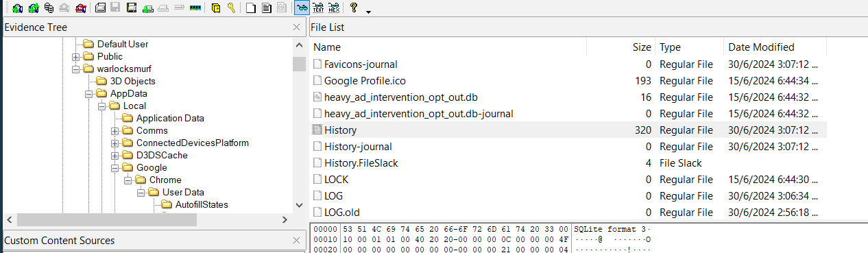Image resolution: width=868 pixels, height=253 pixels.
Task: Click the help question mark icon
Action: click(354, 8)
